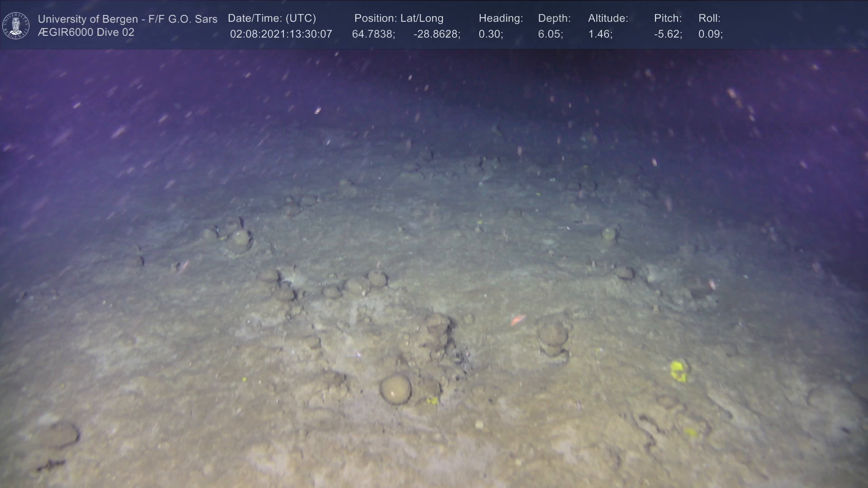Select the altitude value 1.46
This screenshot has height=488, width=868.
pyautogui.click(x=600, y=34)
